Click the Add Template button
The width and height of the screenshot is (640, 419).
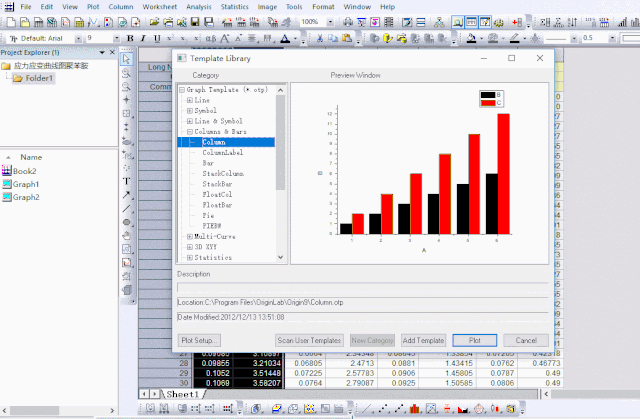pyautogui.click(x=423, y=340)
